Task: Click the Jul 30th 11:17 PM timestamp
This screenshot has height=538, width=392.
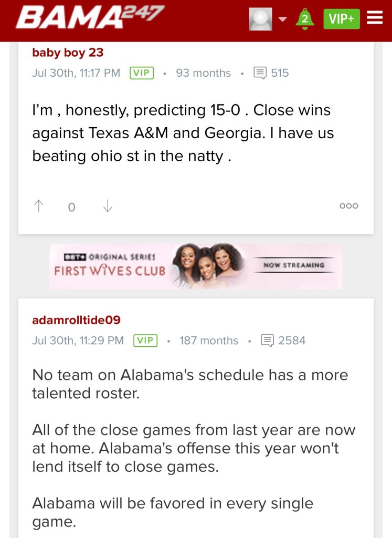Action: click(x=76, y=73)
